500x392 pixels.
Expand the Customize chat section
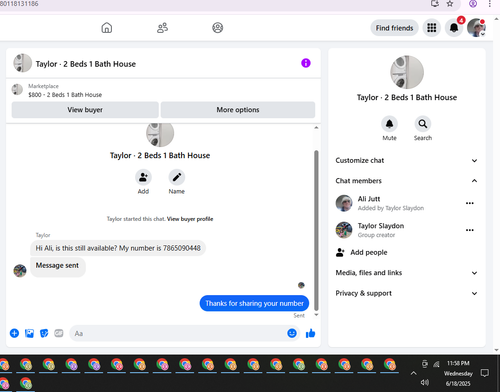[x=407, y=160]
